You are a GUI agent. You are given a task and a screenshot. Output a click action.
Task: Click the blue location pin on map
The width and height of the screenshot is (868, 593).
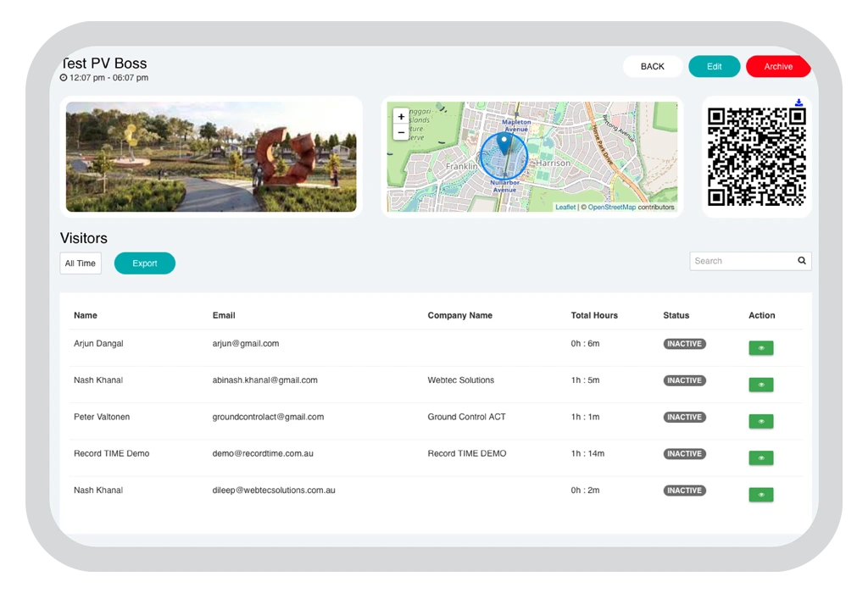pyautogui.click(x=504, y=143)
